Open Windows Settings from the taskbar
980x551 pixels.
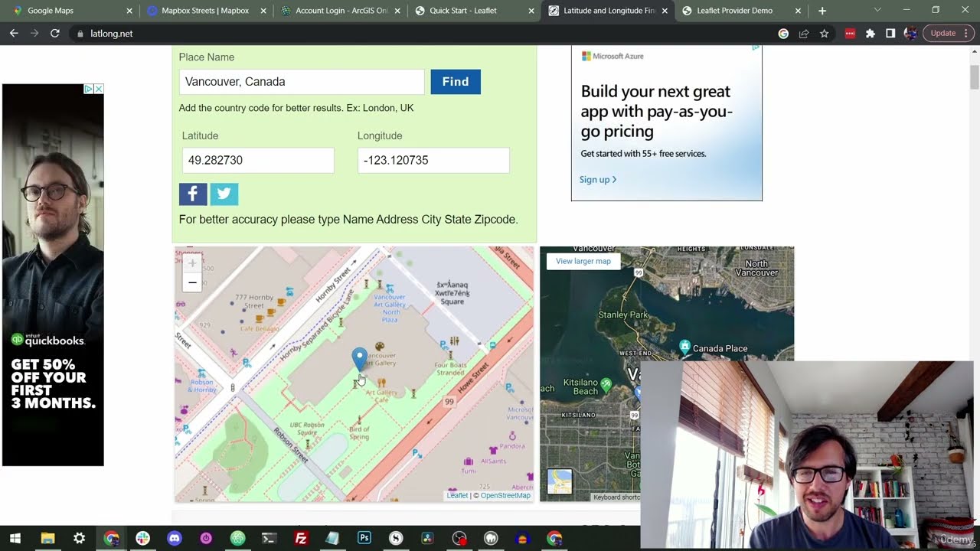coord(80,539)
